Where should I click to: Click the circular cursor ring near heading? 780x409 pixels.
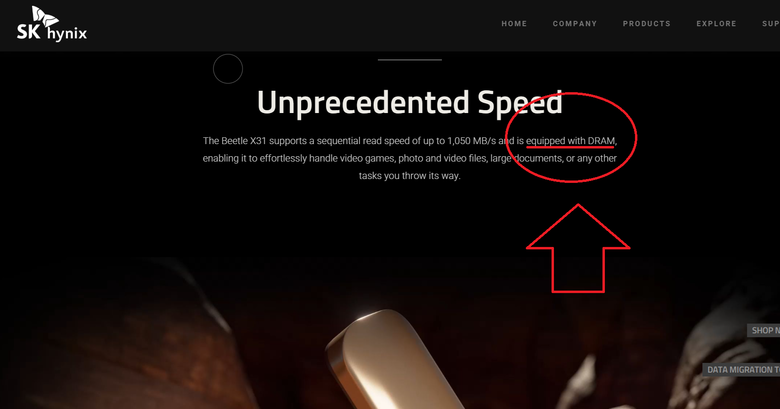point(228,69)
